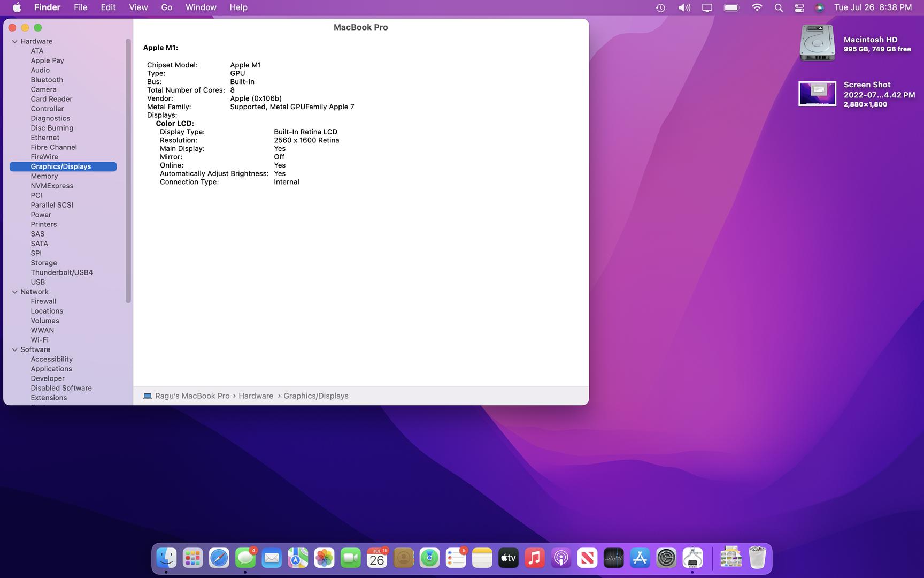
Task: Open Finder from the Dock
Action: (x=166, y=558)
